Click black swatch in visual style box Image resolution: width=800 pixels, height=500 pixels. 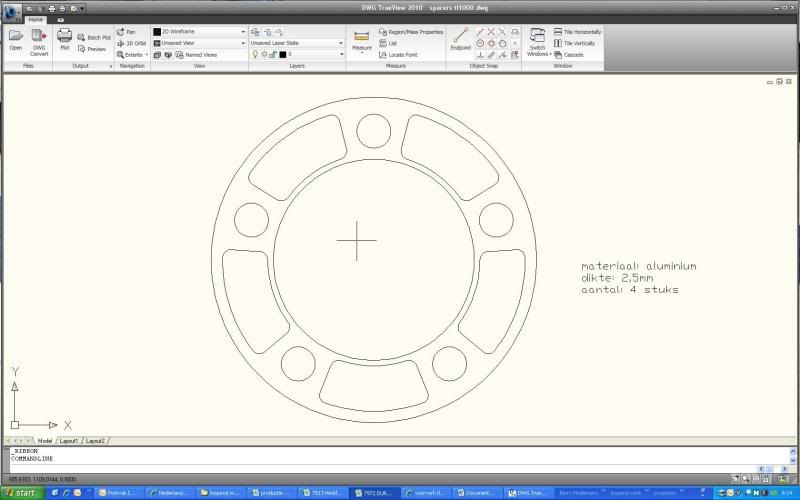tap(157, 32)
